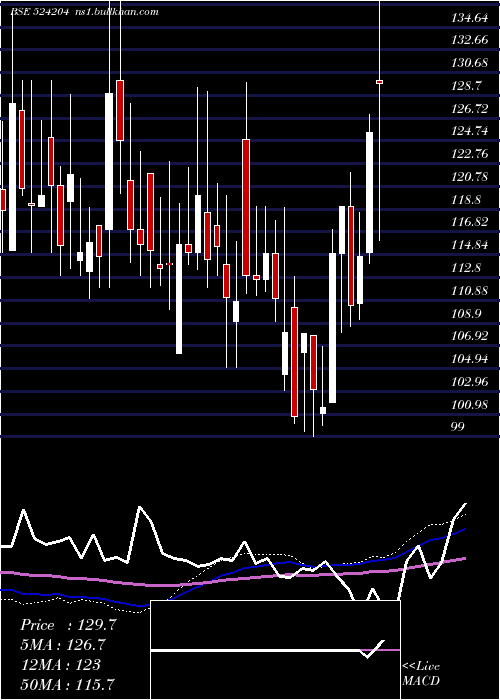This screenshot has height=700, width=500.
Task: Click the 134.64 price axis label
Action: [470, 18]
